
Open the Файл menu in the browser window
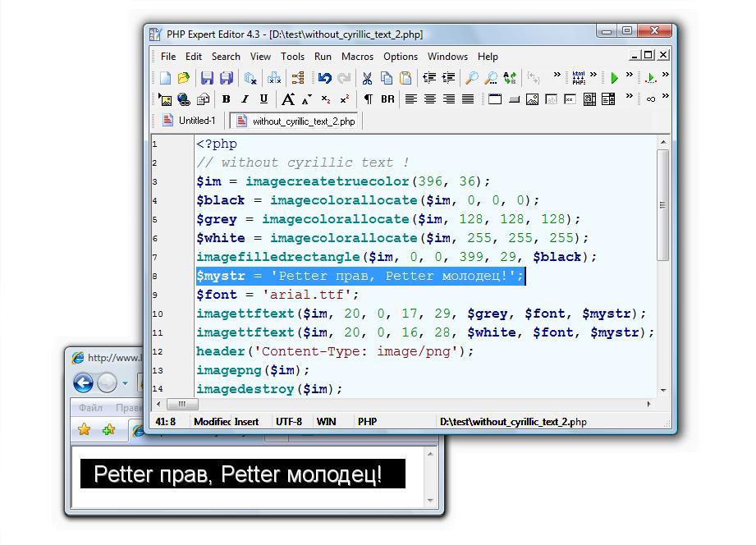click(90, 408)
